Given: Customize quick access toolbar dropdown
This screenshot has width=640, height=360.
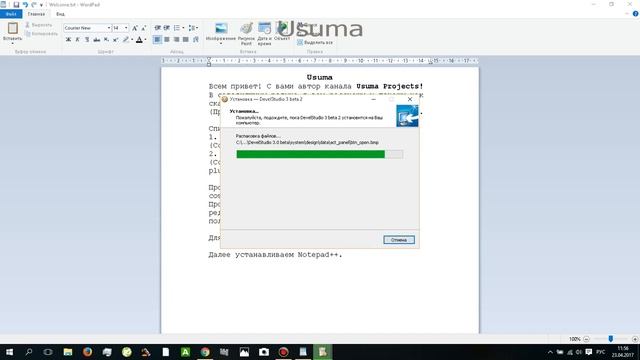Looking at the screenshot, I should pos(41,5).
